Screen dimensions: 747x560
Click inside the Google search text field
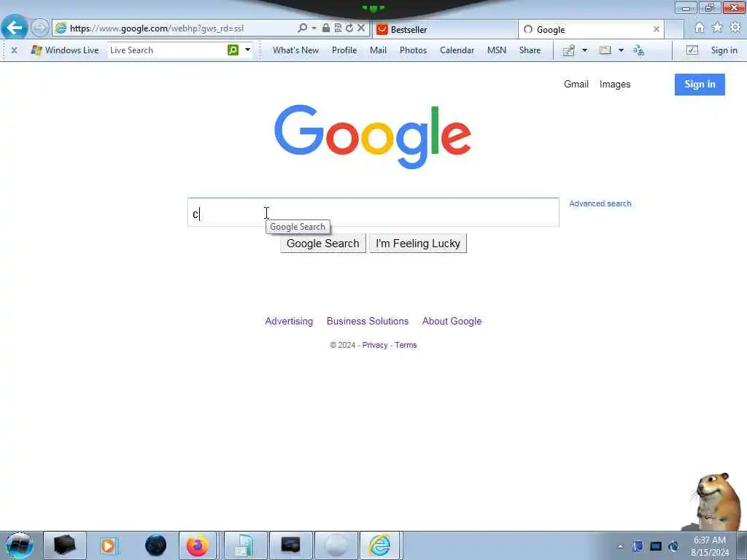(373, 212)
